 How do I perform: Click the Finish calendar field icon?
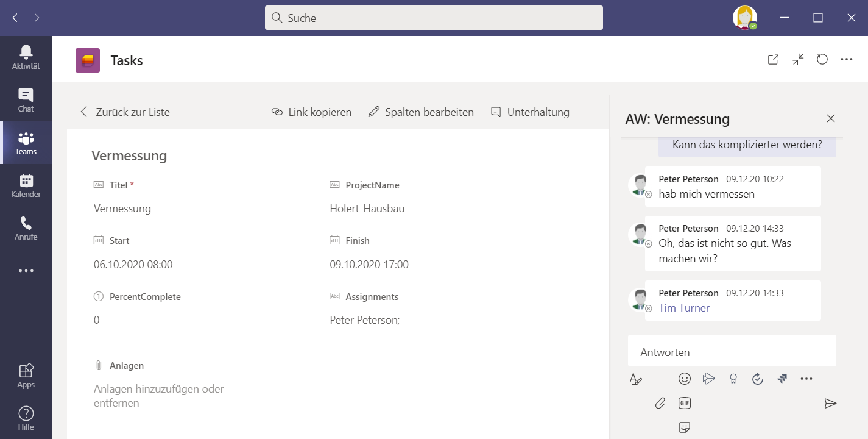[334, 240]
